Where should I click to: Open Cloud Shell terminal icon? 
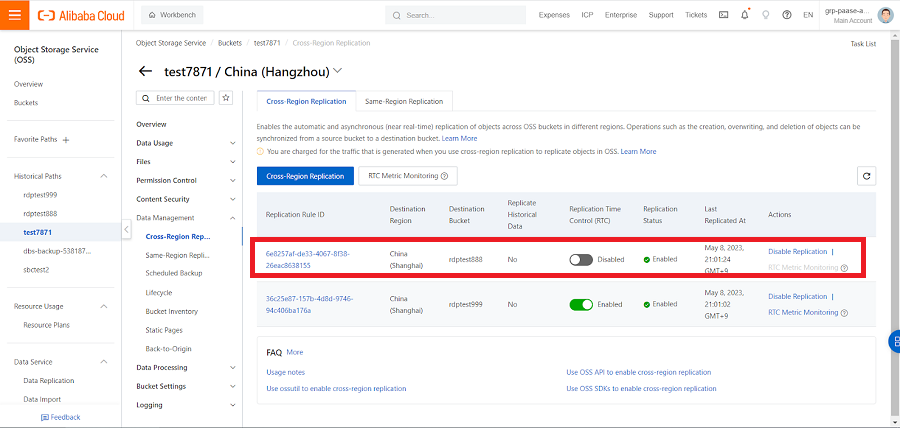(x=724, y=15)
